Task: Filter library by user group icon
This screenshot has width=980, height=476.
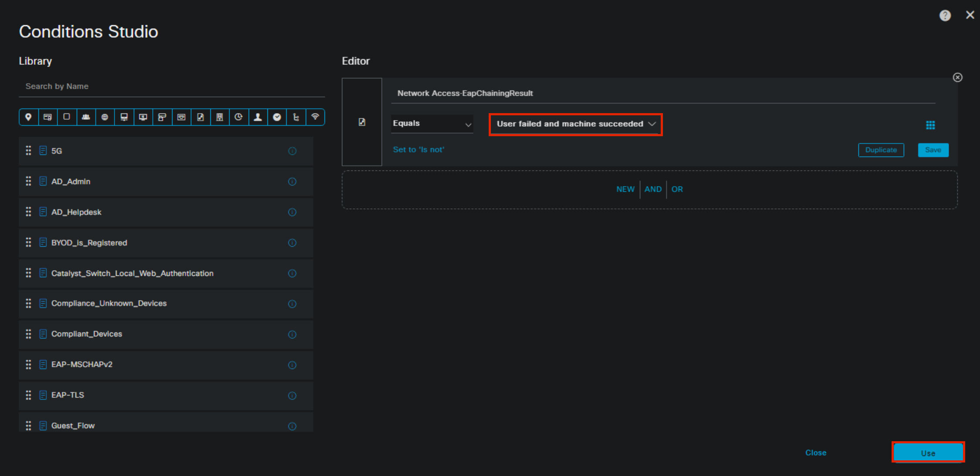Action: 86,117
